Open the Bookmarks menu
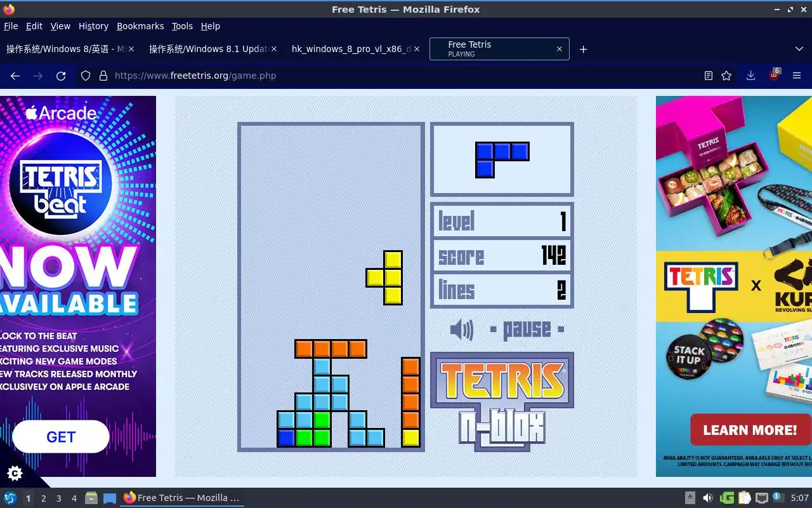812x508 pixels. [x=140, y=26]
